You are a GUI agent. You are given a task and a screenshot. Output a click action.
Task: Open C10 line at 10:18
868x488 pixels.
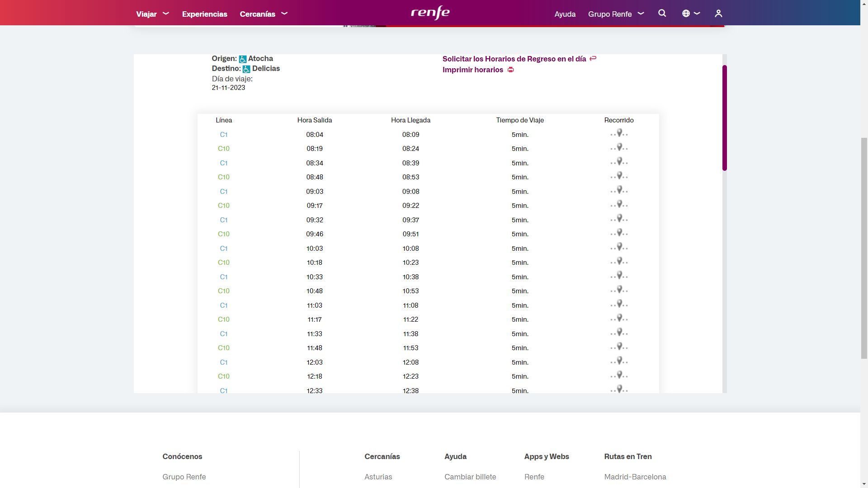[224, 263]
